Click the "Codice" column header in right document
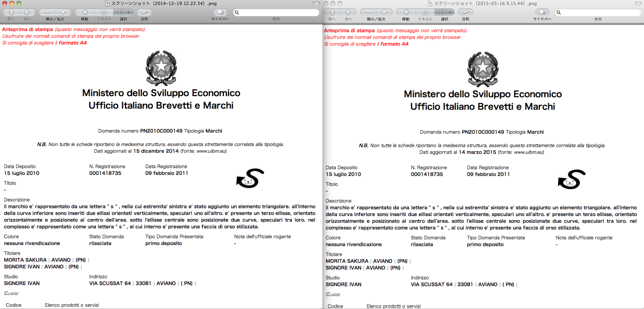Image resolution: width=644 pixels, height=309 pixels. [335, 306]
